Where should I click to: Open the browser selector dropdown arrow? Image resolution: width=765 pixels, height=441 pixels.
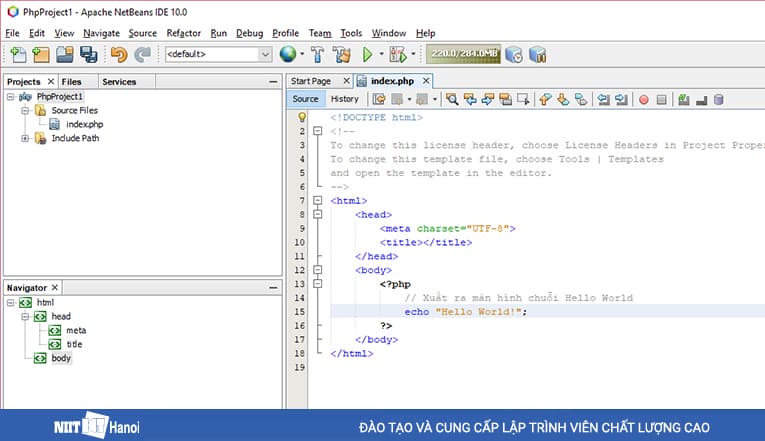pyautogui.click(x=302, y=54)
